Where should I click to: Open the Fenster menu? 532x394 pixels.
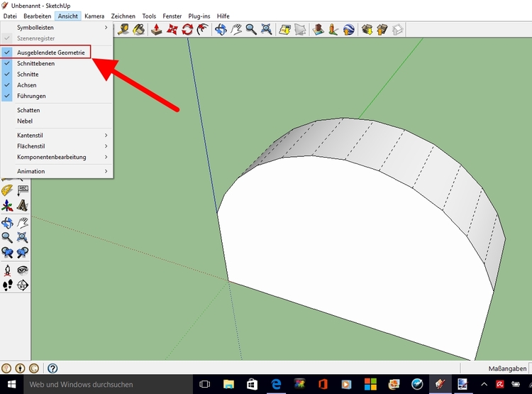pos(172,16)
